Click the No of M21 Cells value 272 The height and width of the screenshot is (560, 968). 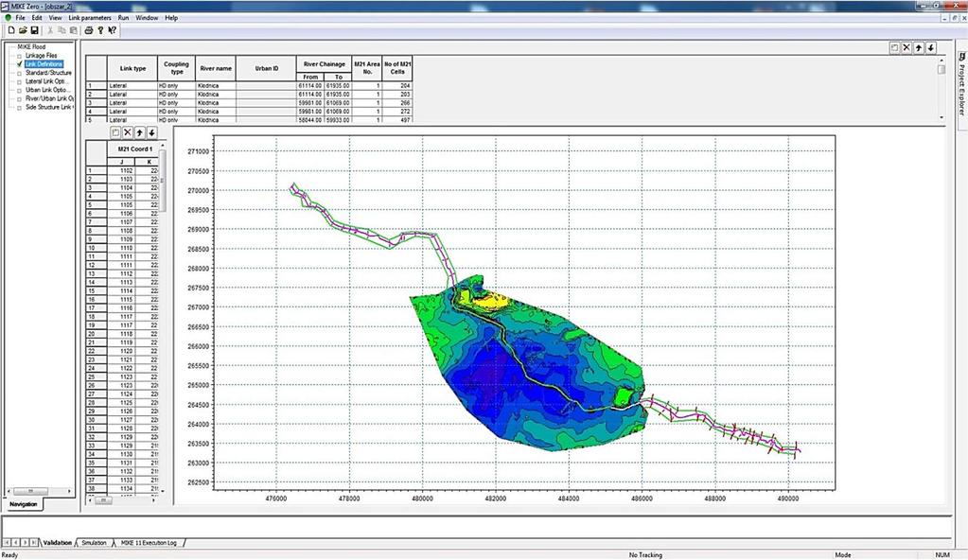397,112
